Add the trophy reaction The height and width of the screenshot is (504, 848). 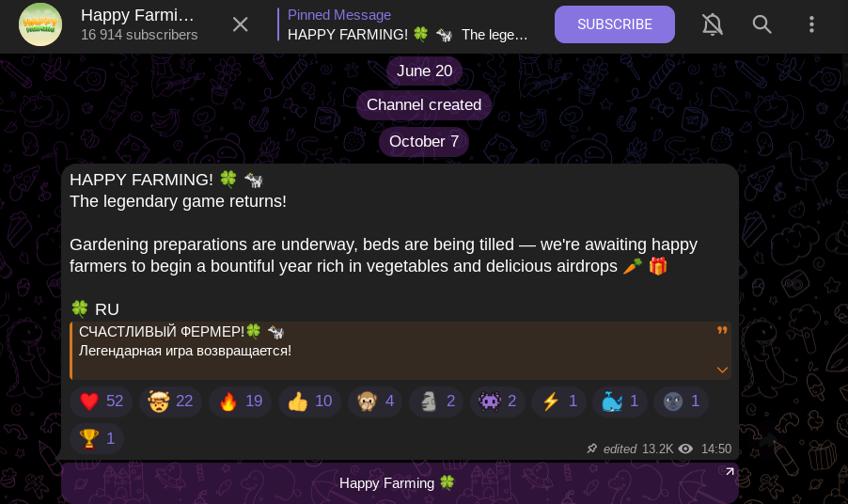tap(97, 438)
